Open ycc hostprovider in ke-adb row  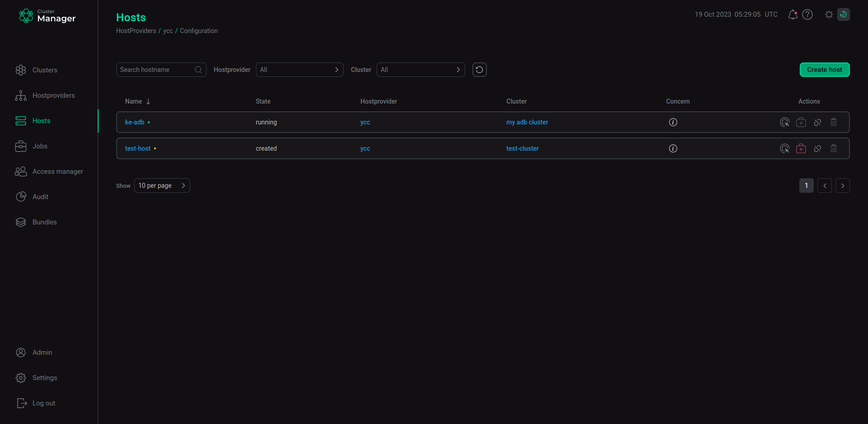tap(365, 122)
